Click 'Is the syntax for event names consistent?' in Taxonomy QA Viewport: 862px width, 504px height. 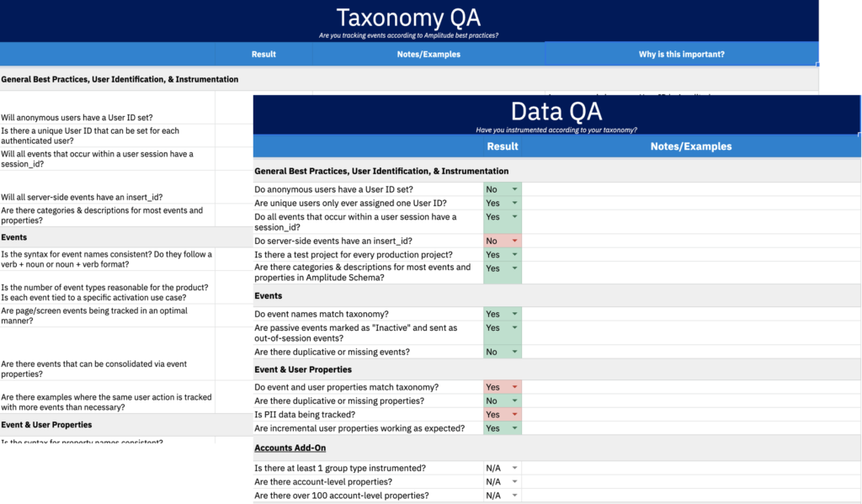pos(106,259)
